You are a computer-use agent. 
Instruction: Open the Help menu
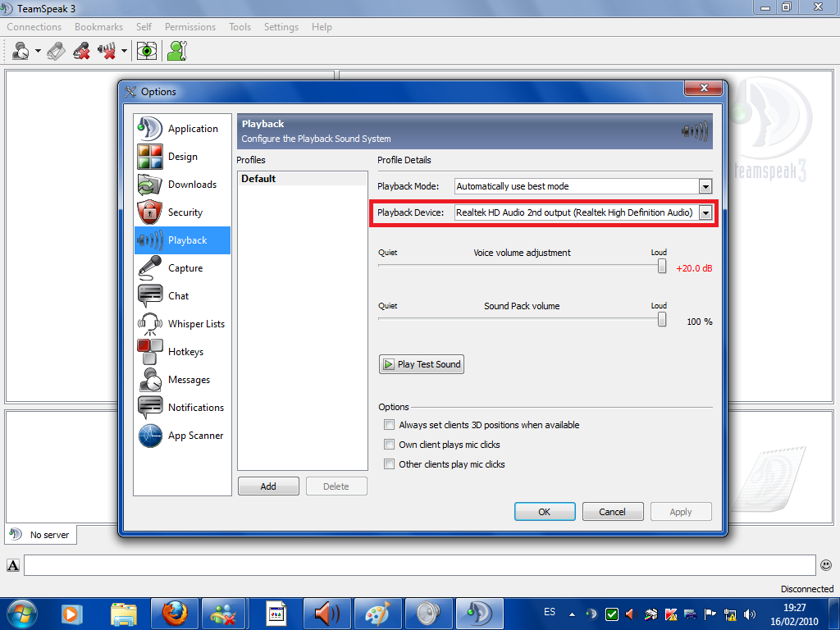[x=322, y=27]
